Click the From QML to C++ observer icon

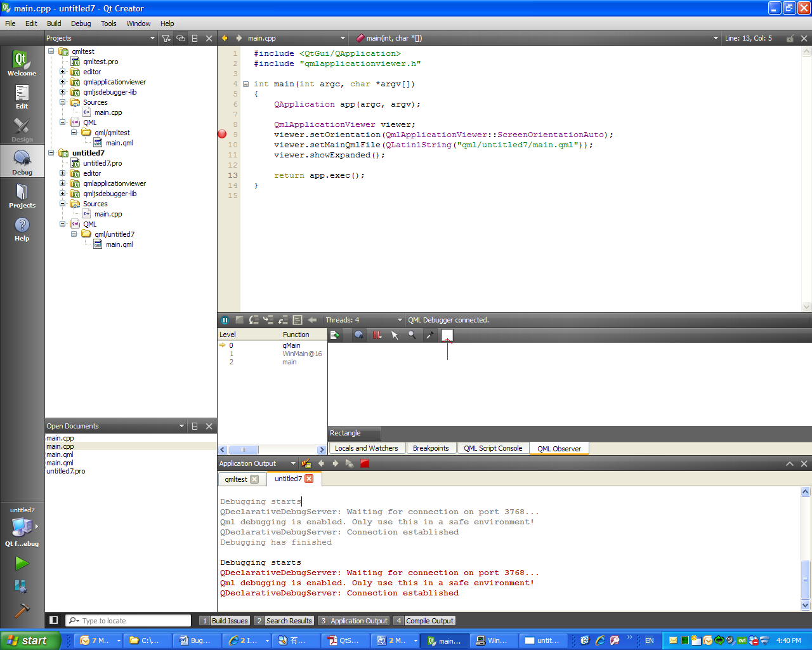[336, 335]
